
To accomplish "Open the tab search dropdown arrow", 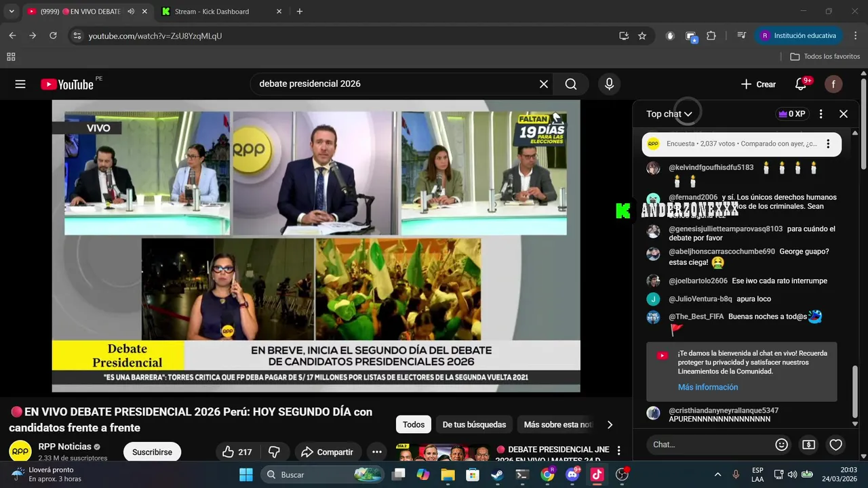I will (x=12, y=12).
